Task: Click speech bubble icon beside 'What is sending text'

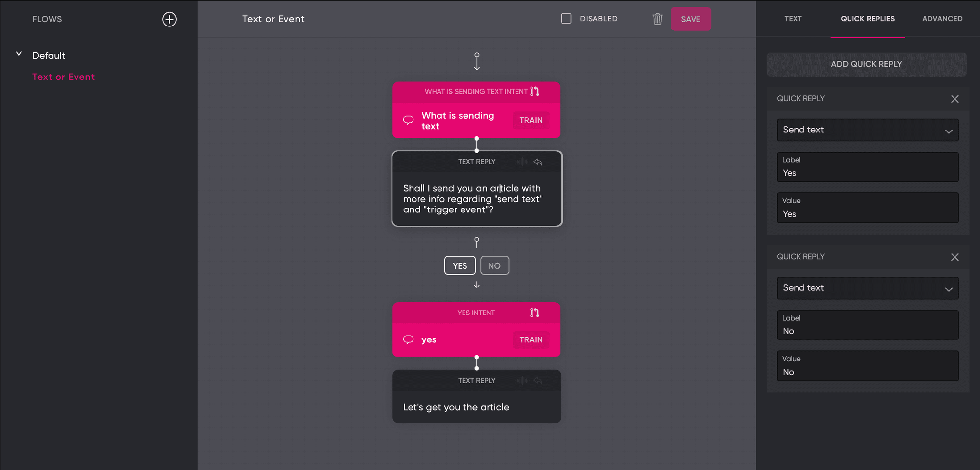Action: (x=408, y=120)
